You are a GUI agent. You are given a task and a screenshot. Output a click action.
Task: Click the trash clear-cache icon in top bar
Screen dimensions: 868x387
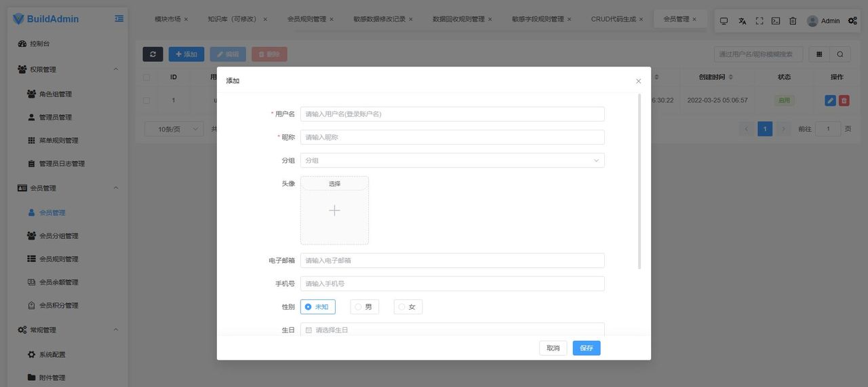793,21
